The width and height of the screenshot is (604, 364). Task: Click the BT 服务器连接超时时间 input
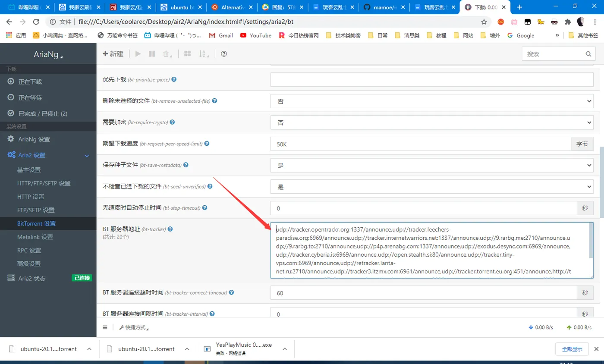[424, 293]
